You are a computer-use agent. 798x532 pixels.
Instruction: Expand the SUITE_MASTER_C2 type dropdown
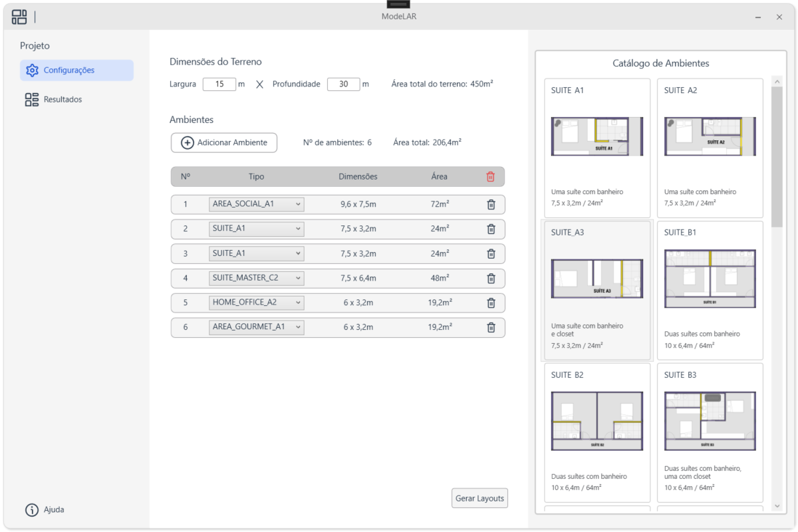coord(256,279)
